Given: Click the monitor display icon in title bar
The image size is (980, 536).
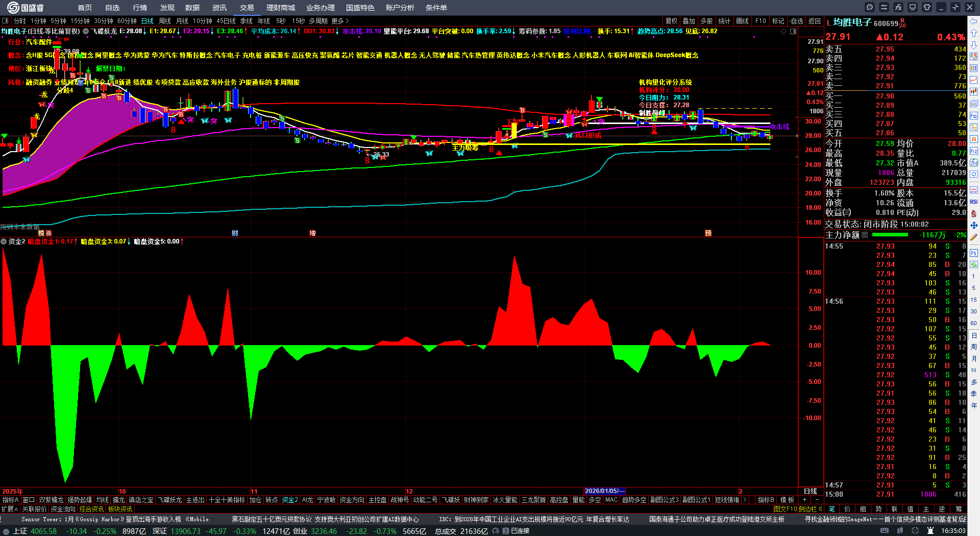Looking at the screenshot, I should point(913,7).
